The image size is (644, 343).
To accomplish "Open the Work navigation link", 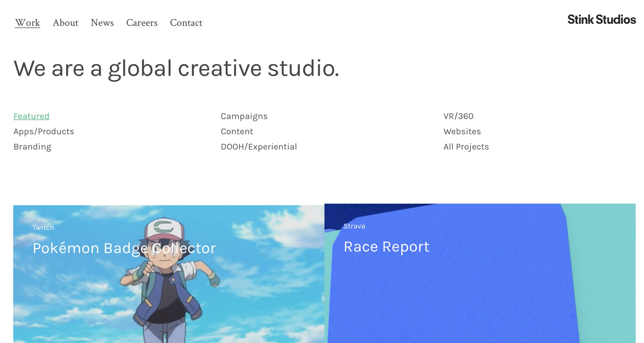I will click(27, 23).
